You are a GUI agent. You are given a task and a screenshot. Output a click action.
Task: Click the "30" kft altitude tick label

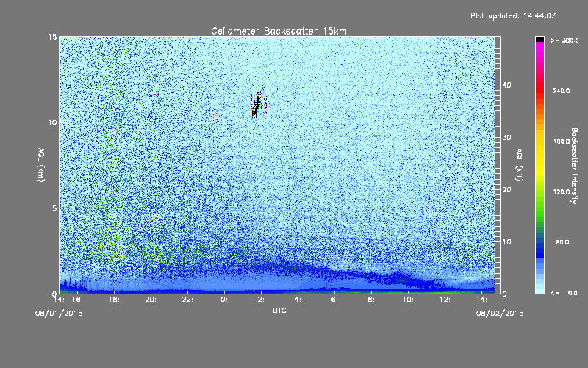(506, 138)
